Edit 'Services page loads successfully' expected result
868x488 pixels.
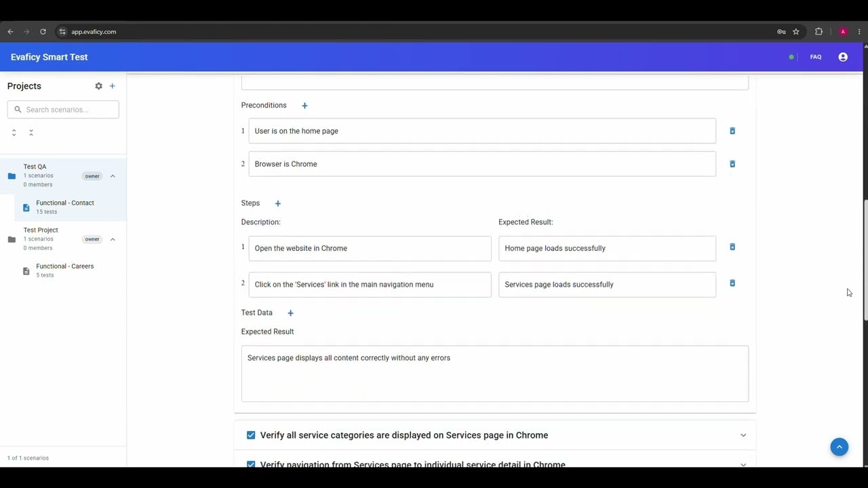607,285
